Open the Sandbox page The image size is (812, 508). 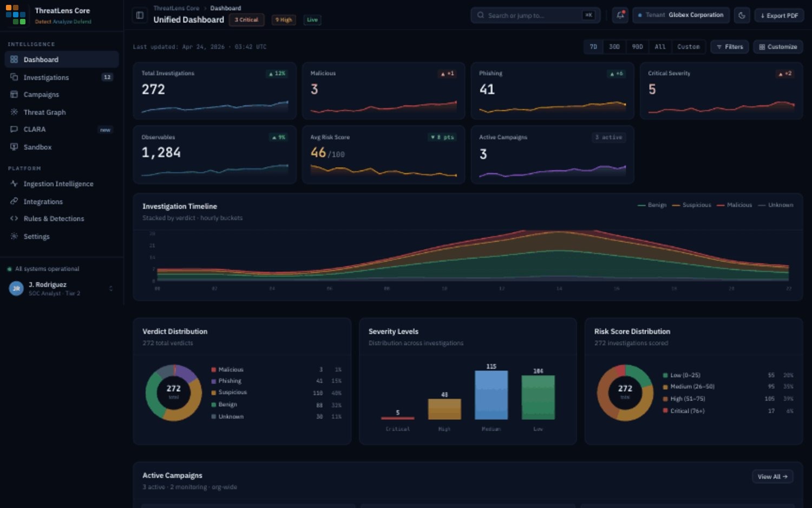click(62, 147)
